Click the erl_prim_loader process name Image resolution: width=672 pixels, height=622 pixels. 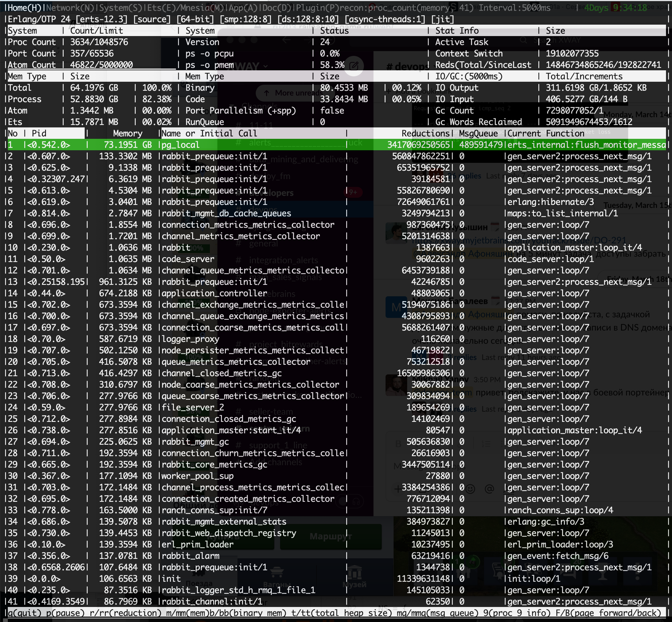(198, 544)
